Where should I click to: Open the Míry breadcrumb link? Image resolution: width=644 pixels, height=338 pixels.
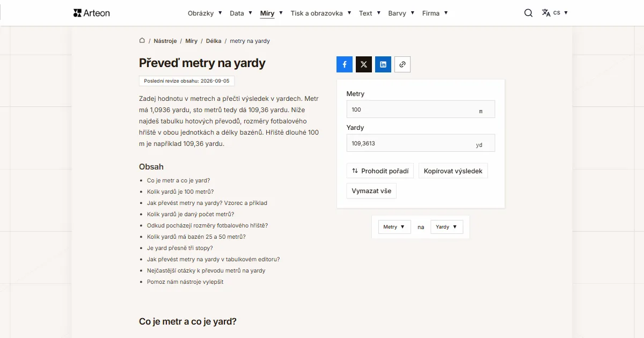click(192, 41)
